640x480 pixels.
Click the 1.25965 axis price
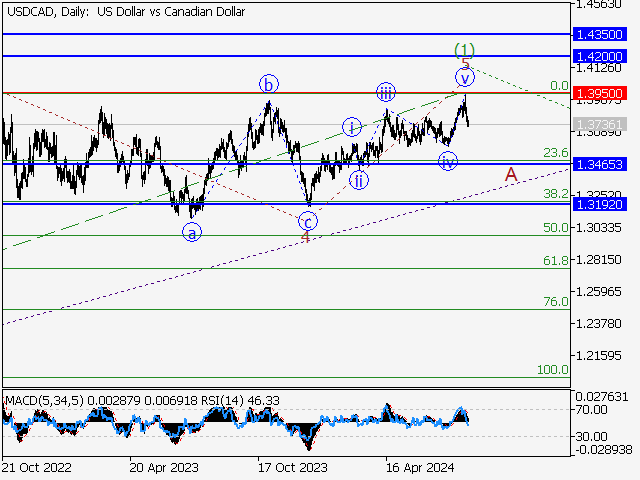598,292
